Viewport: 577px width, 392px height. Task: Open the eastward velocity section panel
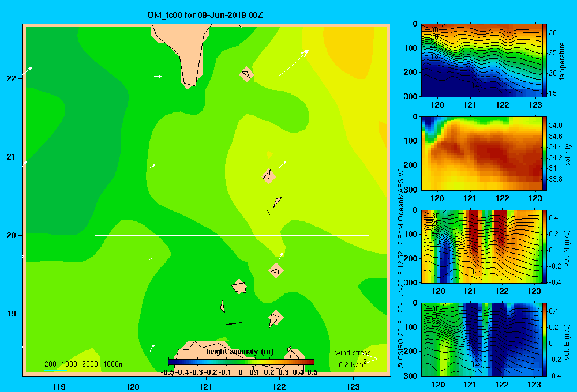pyautogui.click(x=482, y=340)
